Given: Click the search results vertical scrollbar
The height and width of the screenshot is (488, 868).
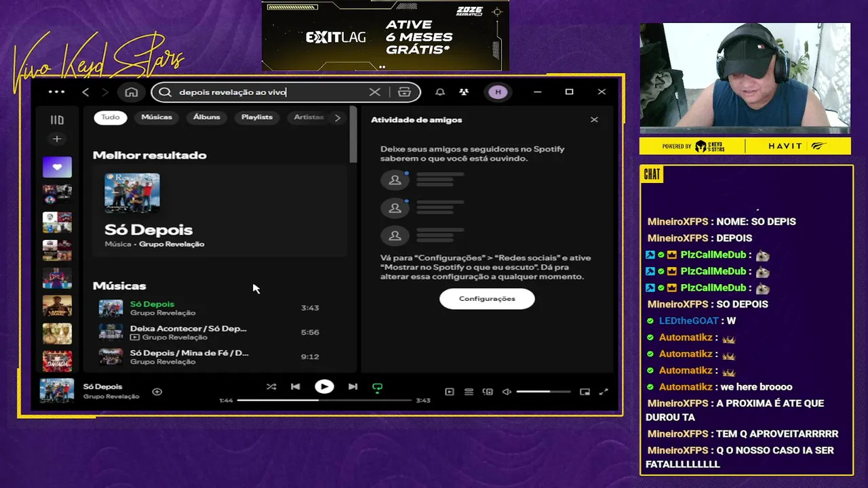Looking at the screenshot, I should (x=353, y=134).
